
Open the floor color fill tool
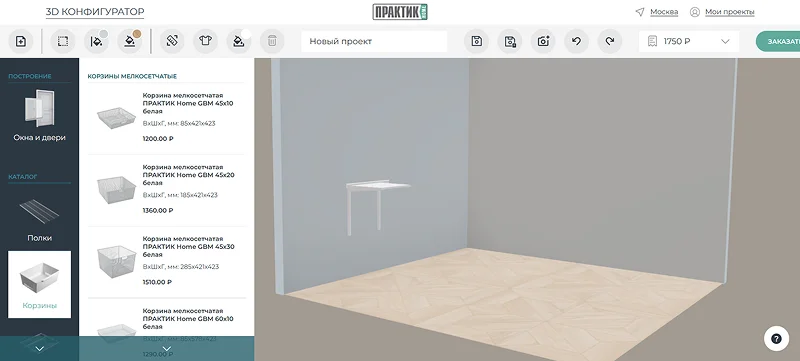[130, 41]
